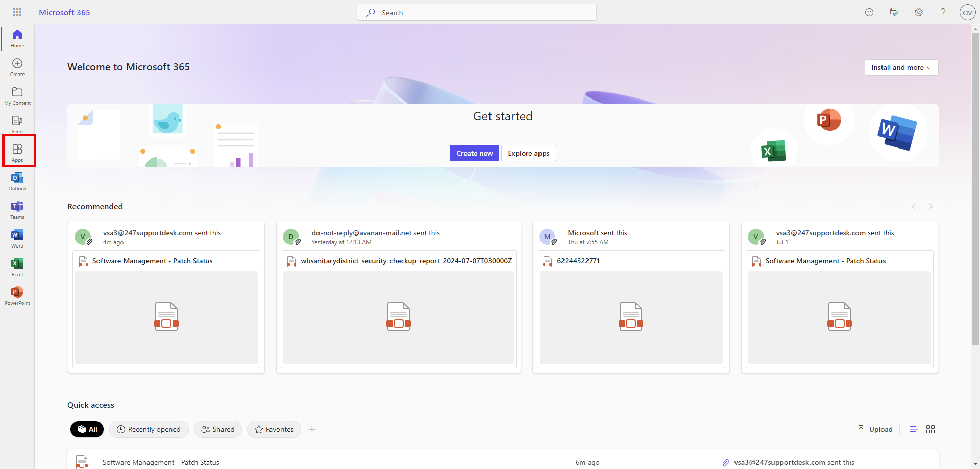Open the Jul 1 Software Management card

click(x=840, y=297)
